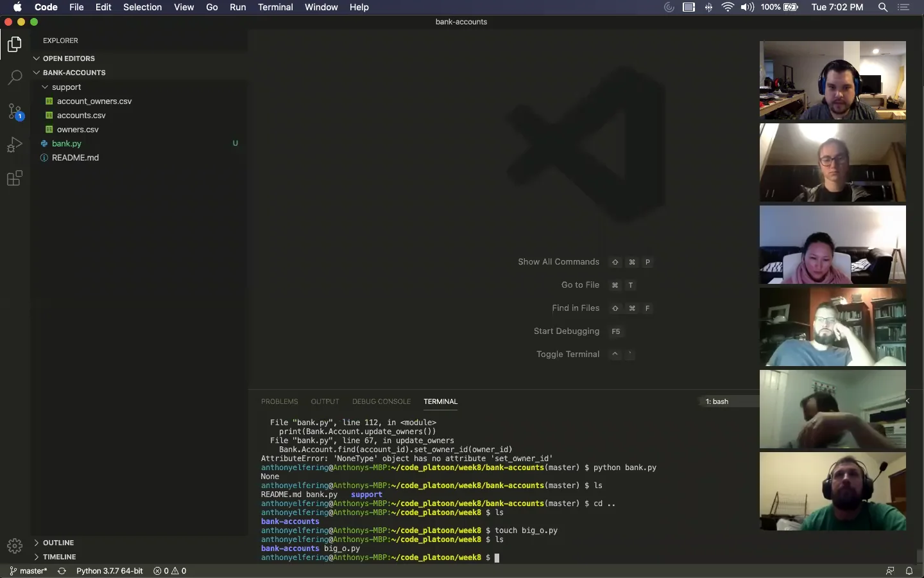Open accounts.csv file in explorer
924x578 pixels.
(81, 116)
